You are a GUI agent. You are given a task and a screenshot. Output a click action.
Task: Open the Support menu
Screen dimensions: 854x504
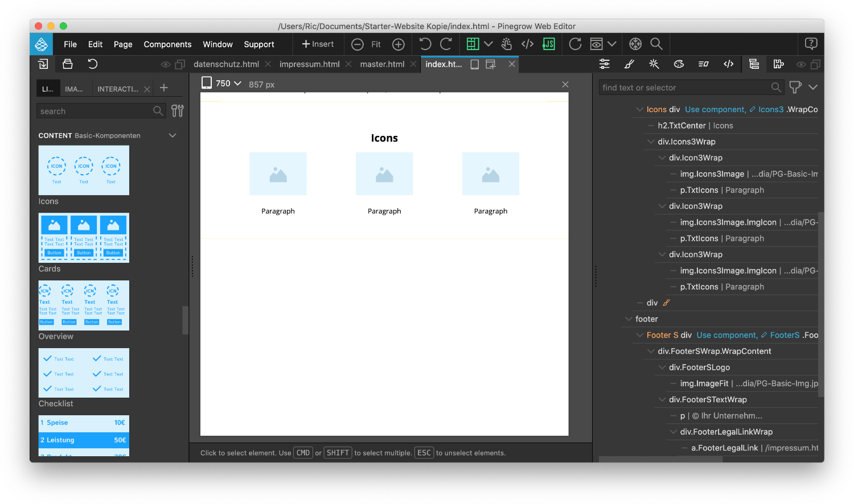click(259, 44)
